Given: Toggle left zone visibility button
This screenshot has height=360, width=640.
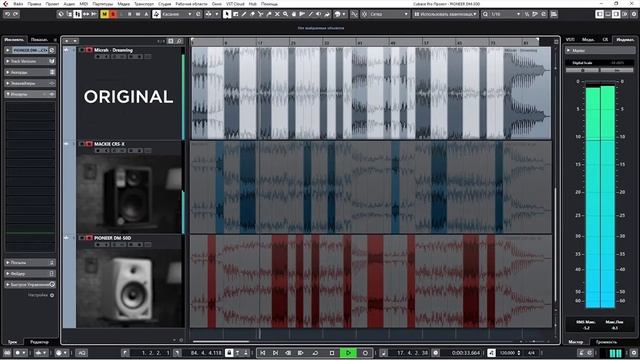Looking at the screenshot, I should pos(600,14).
